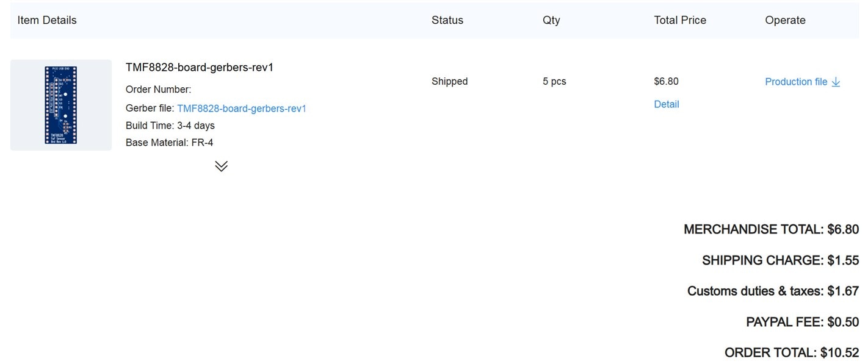Click the TMF8828-board-gerbers-rev1 item title
Image resolution: width=868 pixels, height=364 pixels.
coord(200,67)
